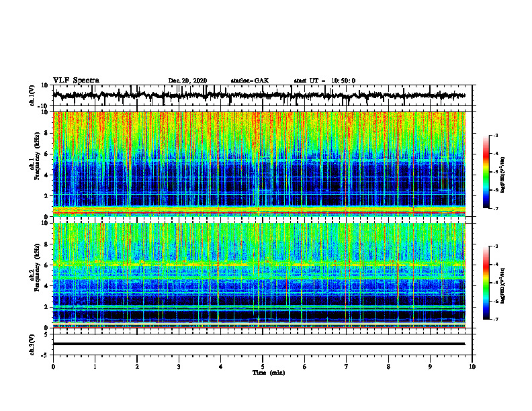532x411 pixels.
Task: Click the "-3" label on ch.1 color scale
Action: [x=495, y=135]
